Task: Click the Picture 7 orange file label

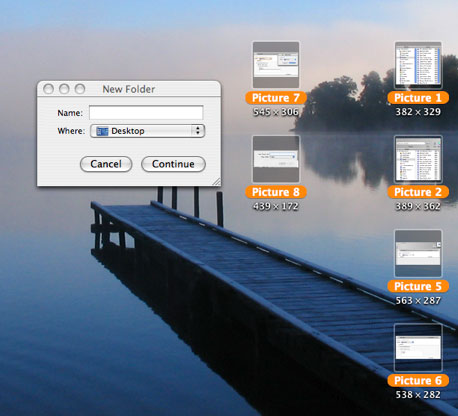Action: click(x=276, y=98)
